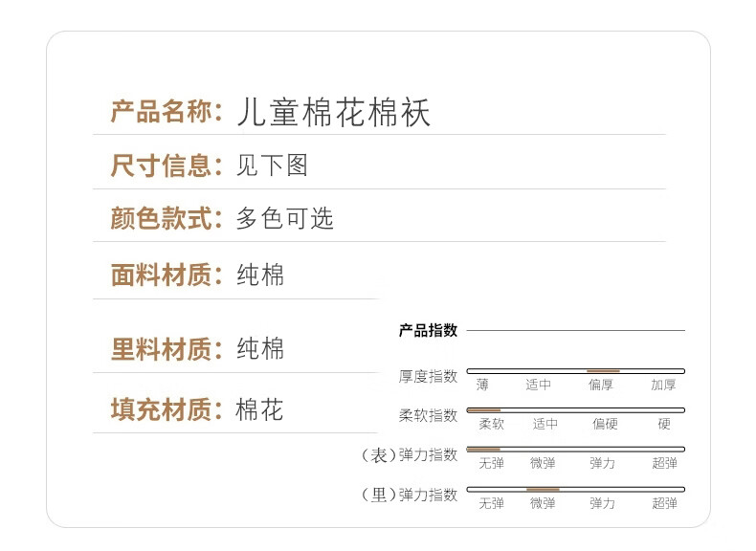Choose 微弹 on the (里)弹力指数 scale
756x551 pixels.
543,503
